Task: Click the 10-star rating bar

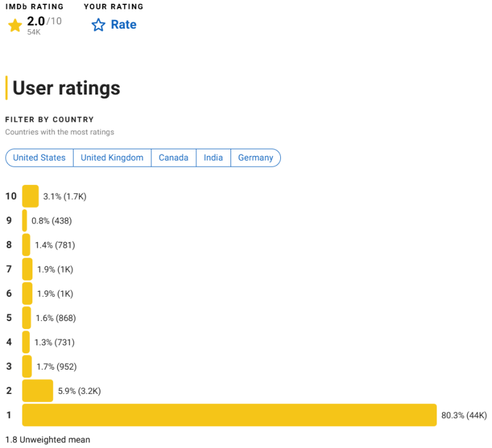Action: [x=30, y=196]
